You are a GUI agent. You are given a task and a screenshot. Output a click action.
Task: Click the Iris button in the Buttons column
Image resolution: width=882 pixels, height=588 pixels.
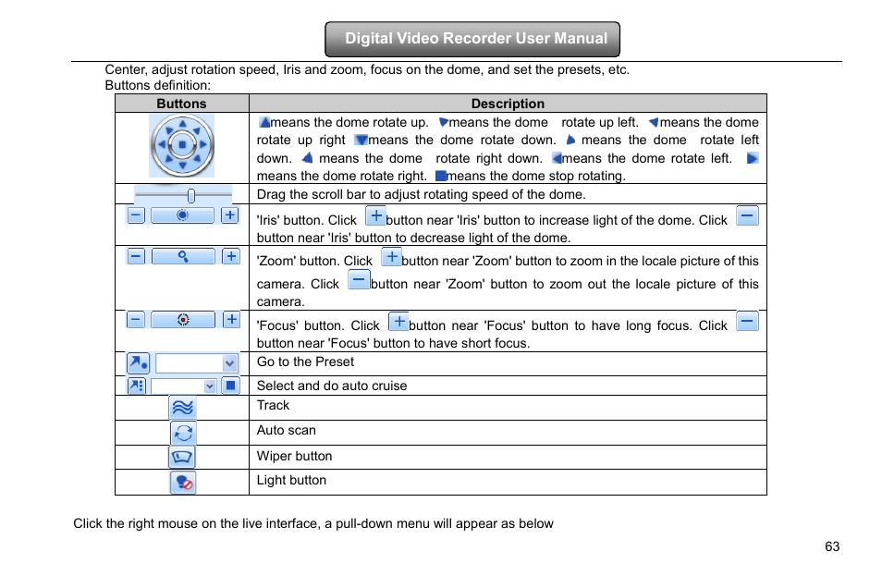182,214
